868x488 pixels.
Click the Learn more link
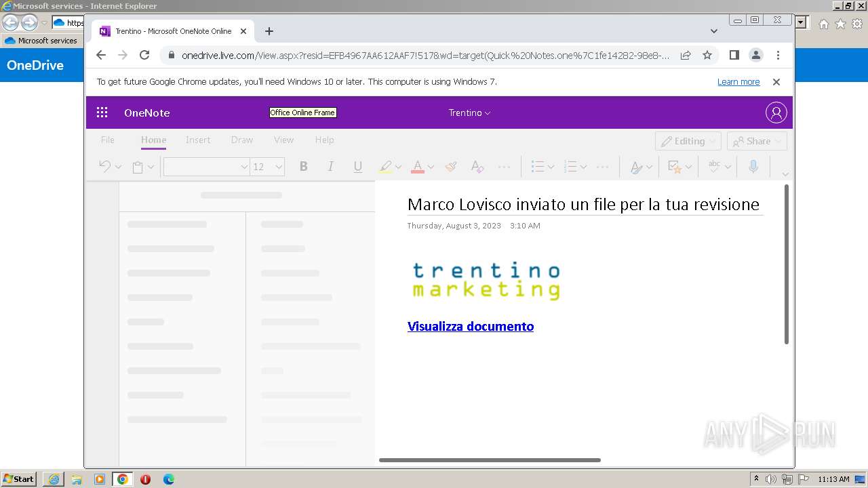click(738, 81)
